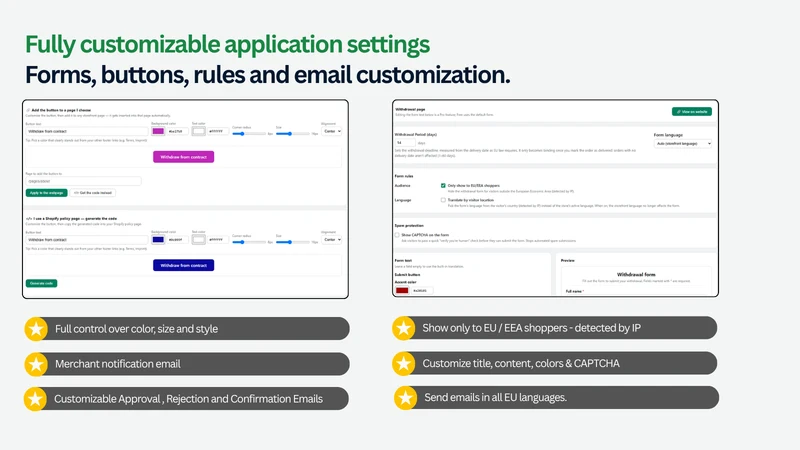Click star icon beside 'Send emails in all EU languages'

point(406,398)
